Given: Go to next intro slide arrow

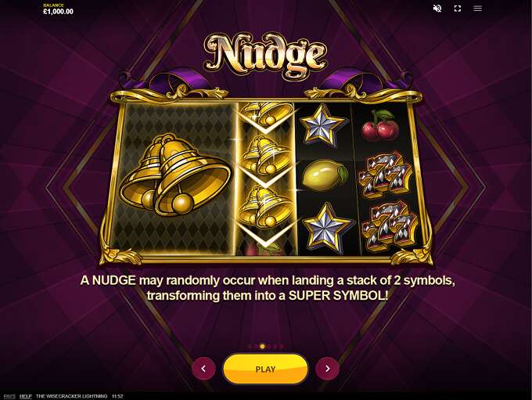Looking at the screenshot, I should coord(327,369).
